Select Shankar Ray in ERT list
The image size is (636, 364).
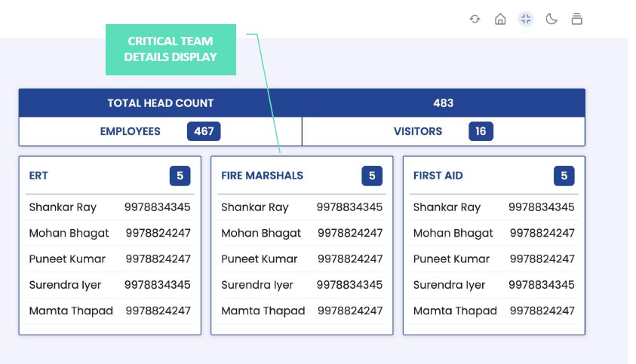click(63, 207)
